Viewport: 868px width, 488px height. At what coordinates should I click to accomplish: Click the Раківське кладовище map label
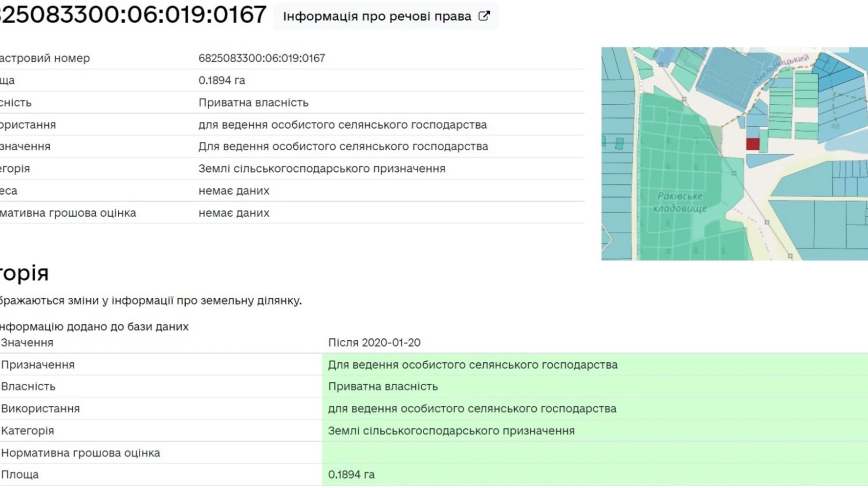click(680, 202)
